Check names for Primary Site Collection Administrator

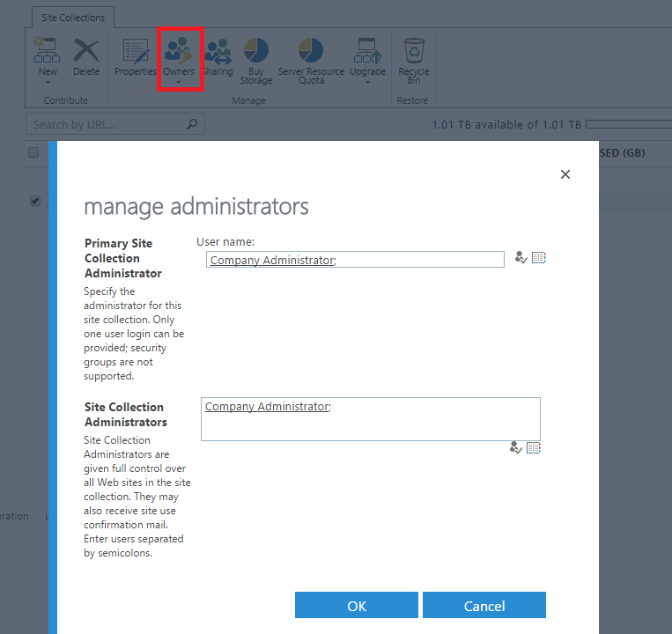point(521,257)
